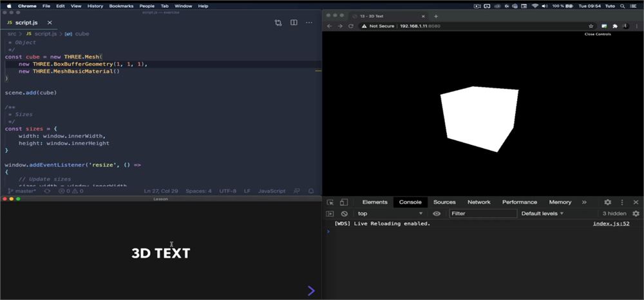Bookmark the page with the star icon
Screen dimensions: 644x300
pos(591,26)
